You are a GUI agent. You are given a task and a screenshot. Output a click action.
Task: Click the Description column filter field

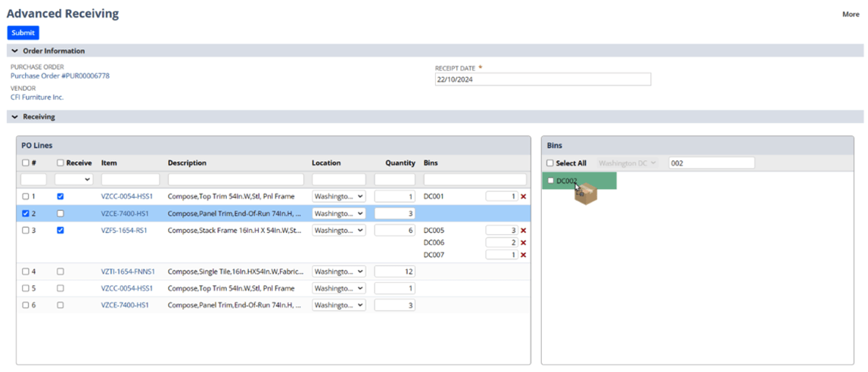coord(236,180)
